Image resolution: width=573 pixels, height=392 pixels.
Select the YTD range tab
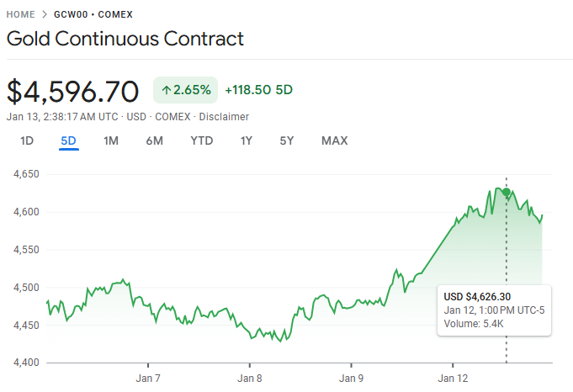click(x=202, y=140)
